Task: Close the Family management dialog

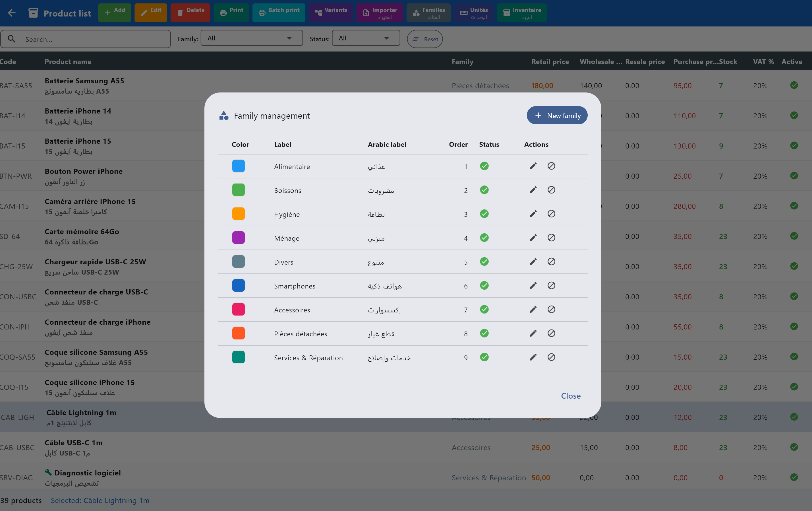Action: [570, 395]
